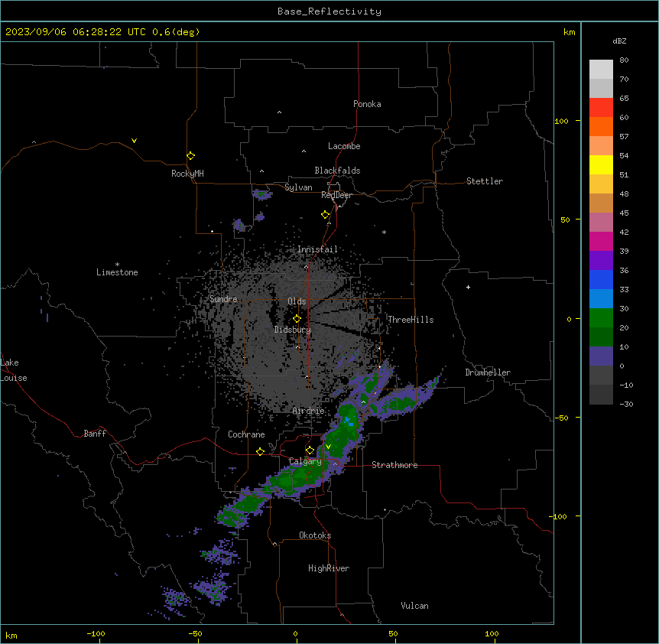This screenshot has width=659, height=644.
Task: Click the dBZ legend heading
Action: tap(619, 41)
